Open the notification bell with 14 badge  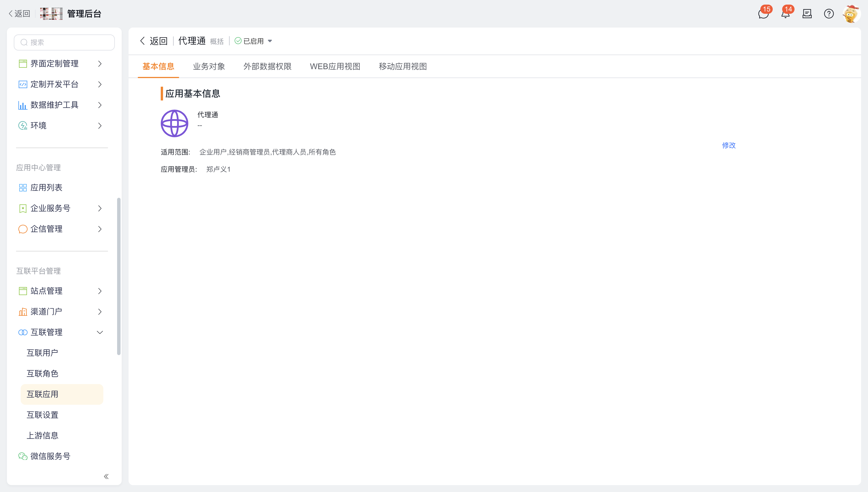coord(785,14)
